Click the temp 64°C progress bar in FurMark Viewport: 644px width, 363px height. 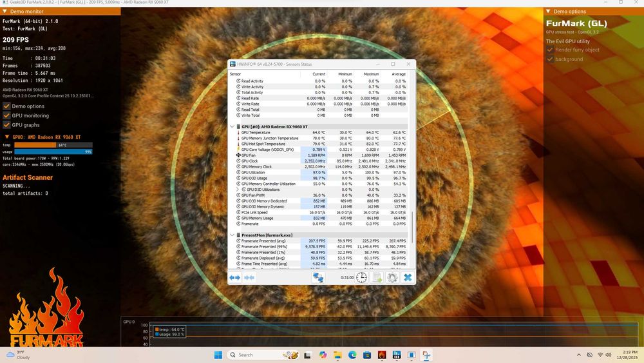coord(53,145)
